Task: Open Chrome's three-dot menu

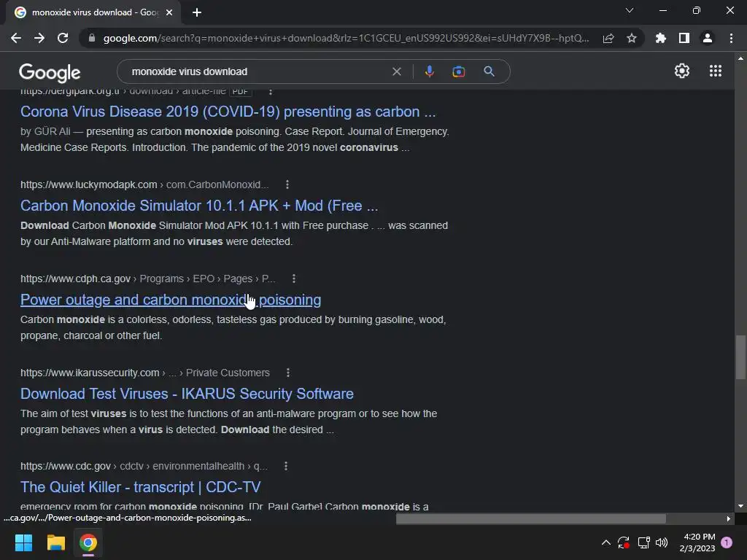Action: point(731,38)
